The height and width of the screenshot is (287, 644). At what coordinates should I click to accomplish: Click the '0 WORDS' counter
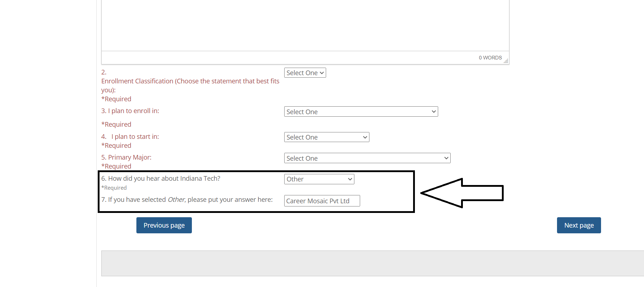point(490,58)
